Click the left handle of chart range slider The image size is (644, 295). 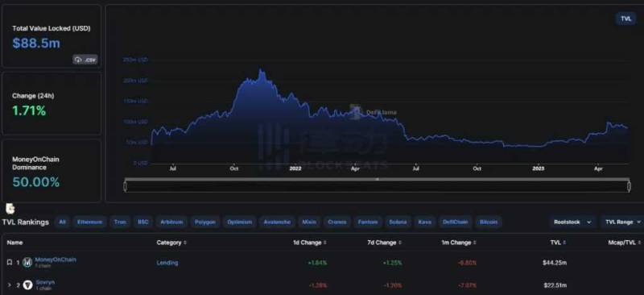click(126, 186)
